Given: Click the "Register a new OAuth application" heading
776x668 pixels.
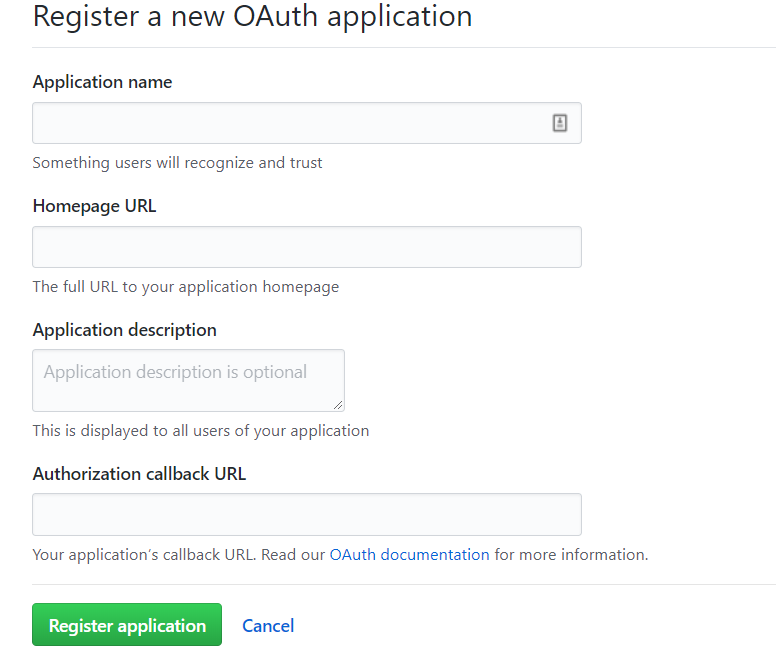Looking at the screenshot, I should 252,16.
